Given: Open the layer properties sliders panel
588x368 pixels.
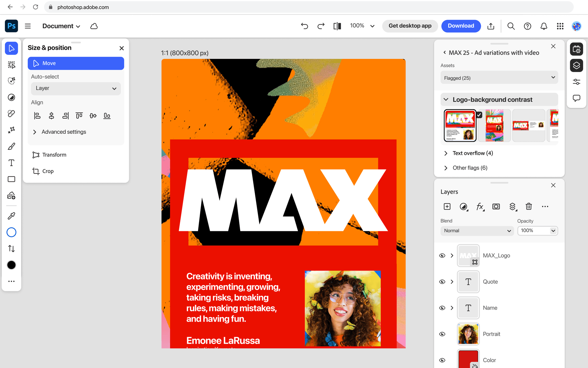Looking at the screenshot, I should 576,82.
